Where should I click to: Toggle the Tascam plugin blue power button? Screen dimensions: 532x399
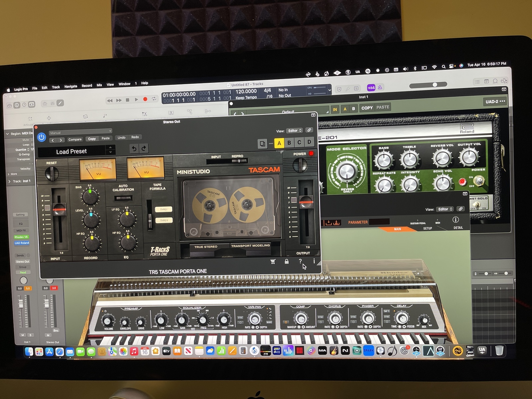coord(42,137)
